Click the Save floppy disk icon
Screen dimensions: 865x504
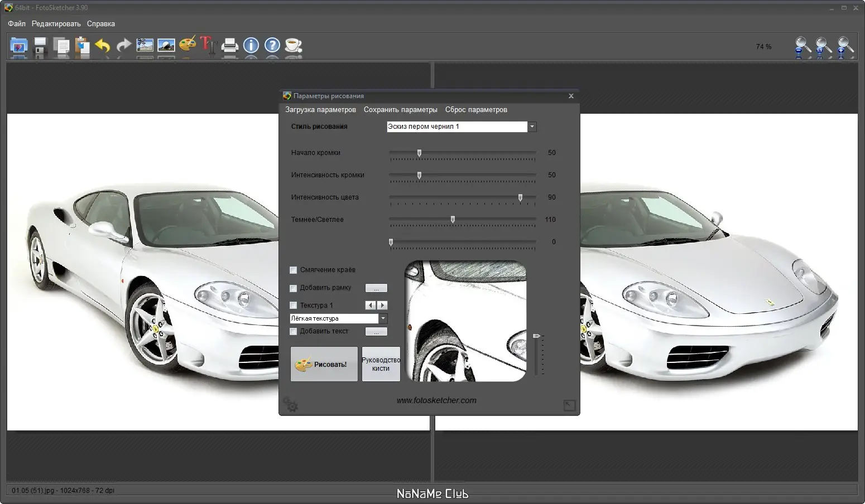(x=40, y=45)
